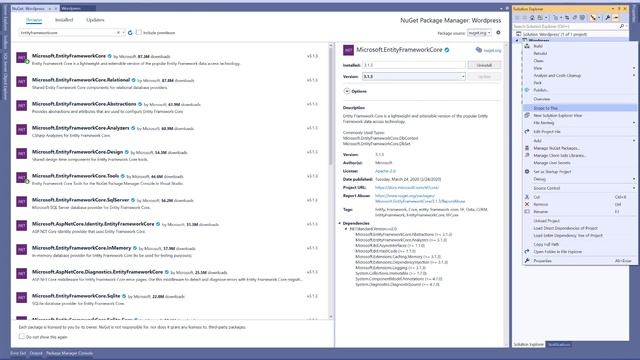Click the Home icon in Solution Explorer toolbar

click(x=532, y=18)
